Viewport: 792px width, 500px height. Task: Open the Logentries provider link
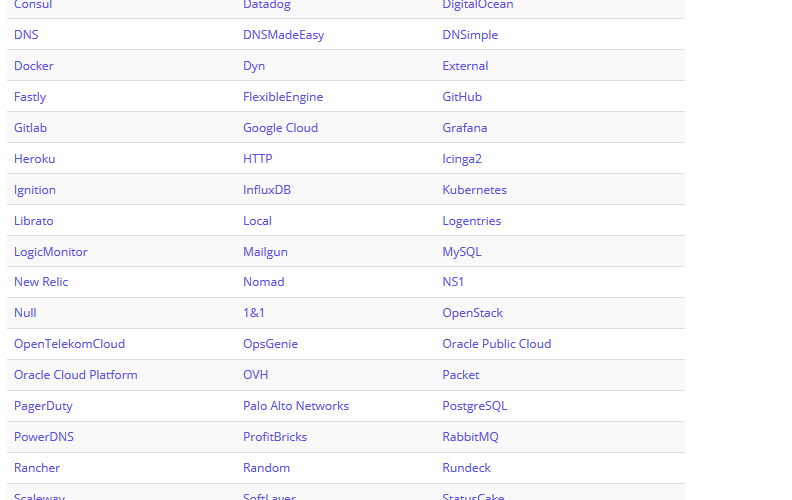[472, 221]
